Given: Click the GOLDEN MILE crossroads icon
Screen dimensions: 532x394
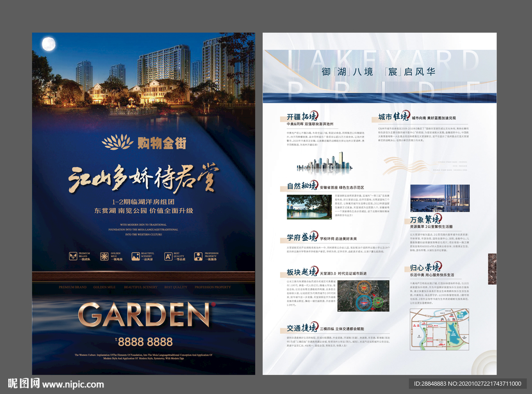Looking at the screenshot, I should click(104, 256).
